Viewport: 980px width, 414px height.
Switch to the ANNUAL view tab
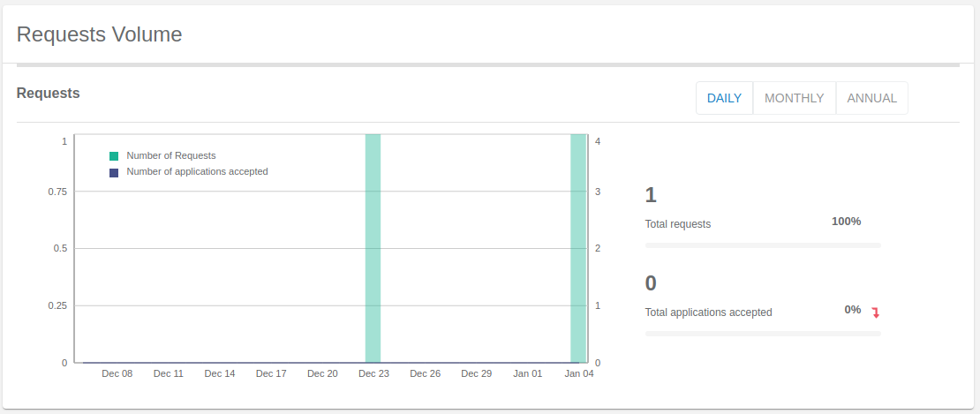pyautogui.click(x=872, y=98)
